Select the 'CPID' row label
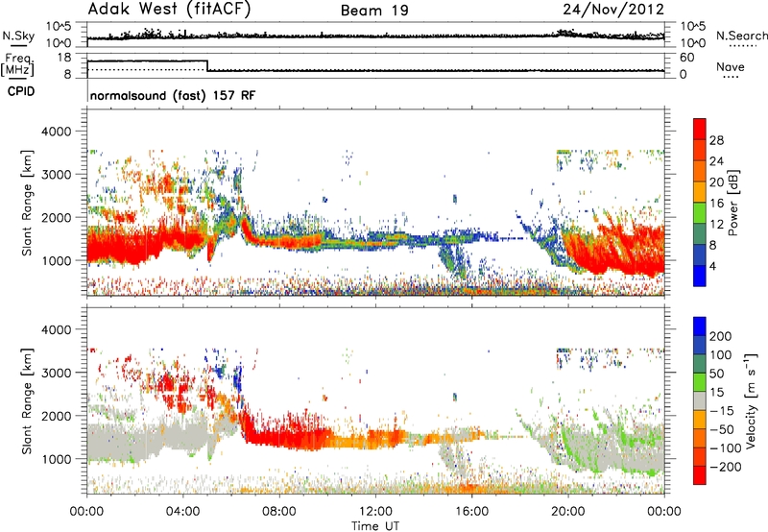Image resolution: width=768 pixels, height=532 pixels. point(20,91)
